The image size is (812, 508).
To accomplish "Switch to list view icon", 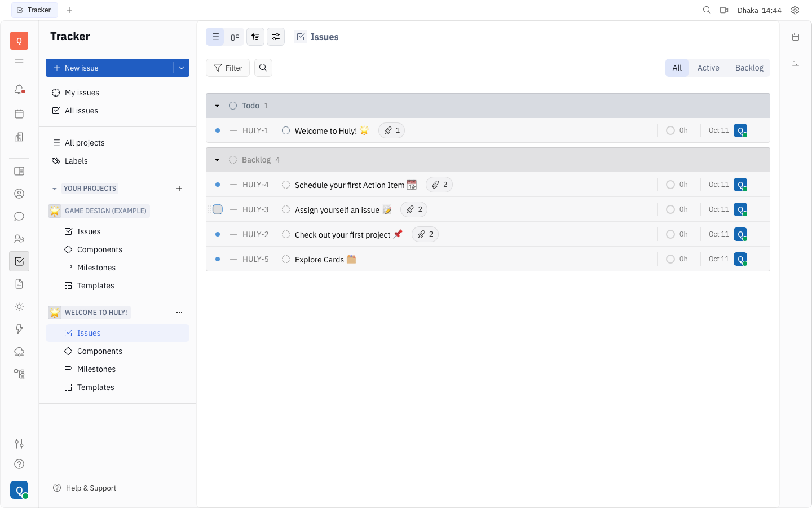I will pyautogui.click(x=215, y=37).
